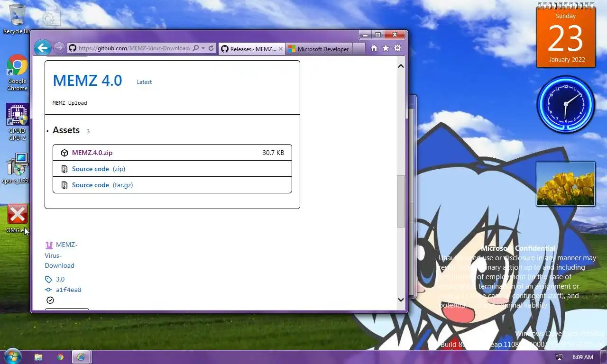Select the cpu-z 1.99 installer icon

pos(17,168)
